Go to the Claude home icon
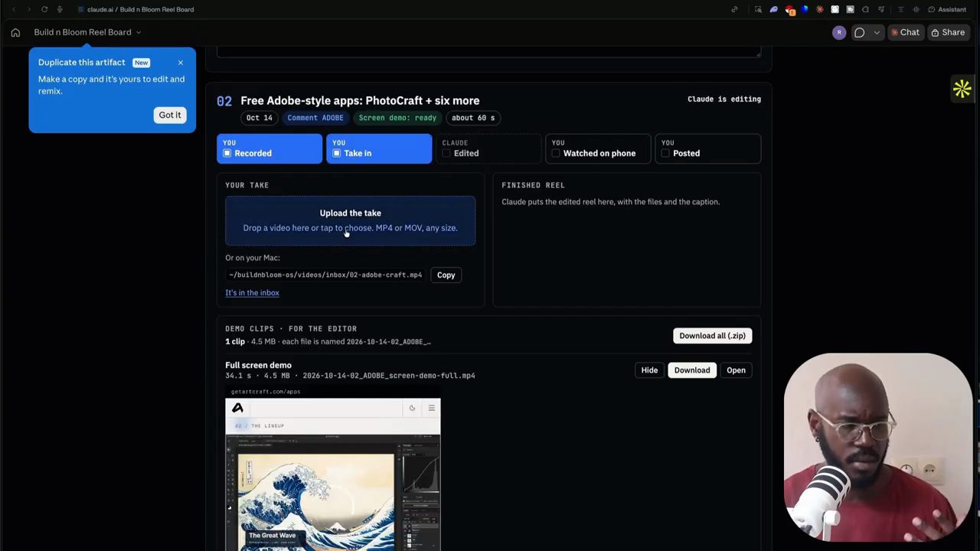The height and width of the screenshot is (551, 980). click(x=15, y=32)
